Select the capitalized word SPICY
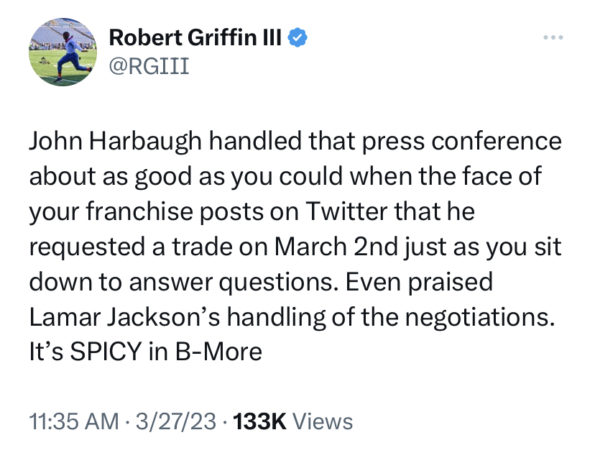Image resolution: width=595 pixels, height=453 pixels. [106, 352]
